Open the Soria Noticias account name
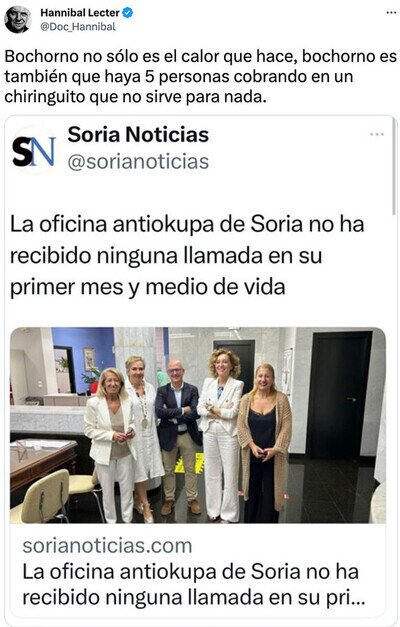 point(138,134)
